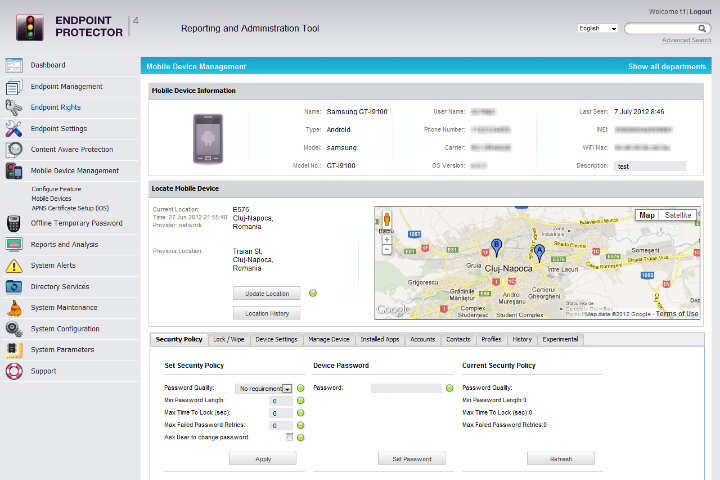Switch map to Satellite view
720x480 pixels.
click(x=678, y=215)
